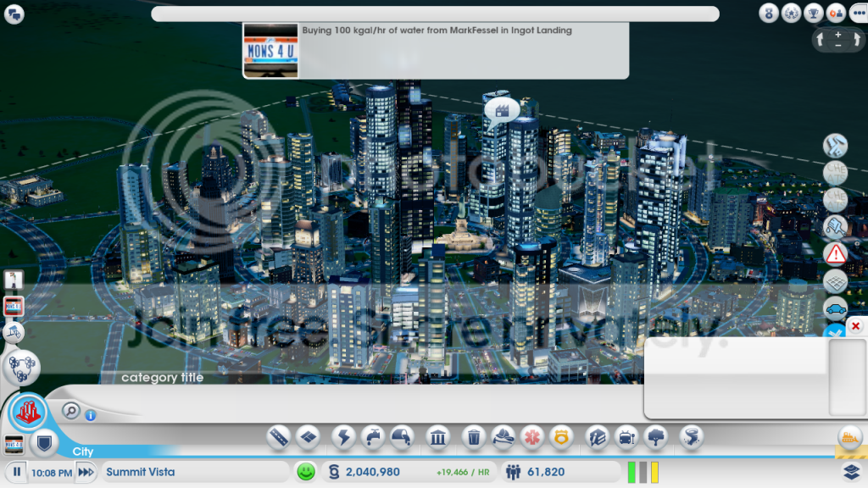Open the chat bubble icon
Viewport: 868px width, 488px height.
coord(14,14)
